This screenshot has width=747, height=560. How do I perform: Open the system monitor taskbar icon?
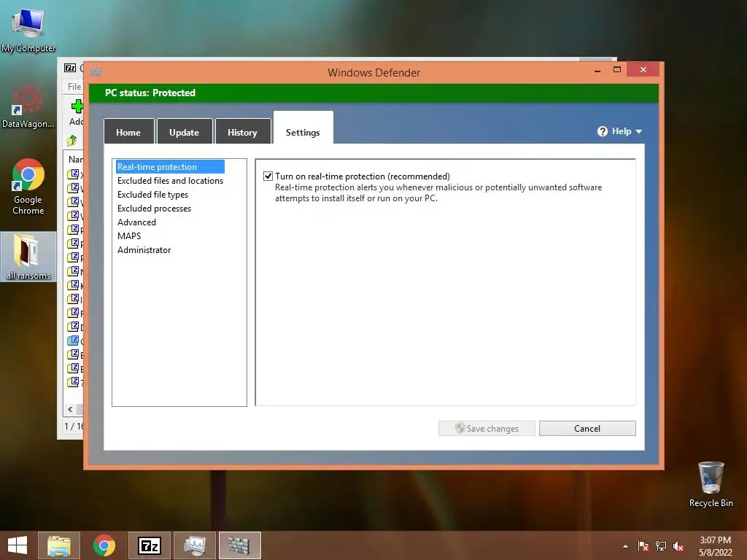coord(194,545)
